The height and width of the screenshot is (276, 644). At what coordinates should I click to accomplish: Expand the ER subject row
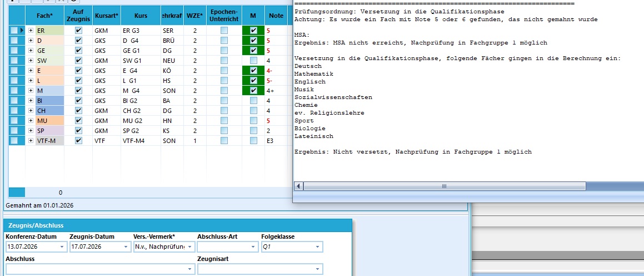[x=31, y=31]
